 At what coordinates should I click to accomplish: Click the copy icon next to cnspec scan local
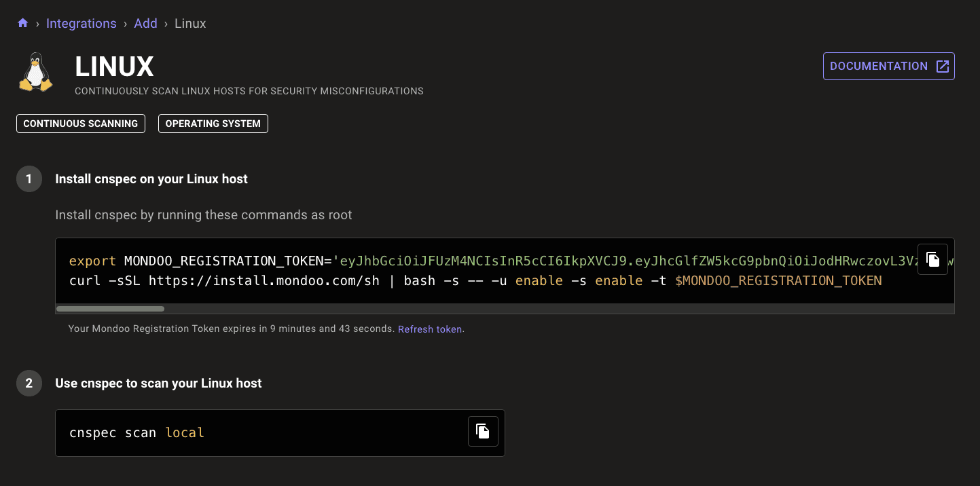coord(483,431)
